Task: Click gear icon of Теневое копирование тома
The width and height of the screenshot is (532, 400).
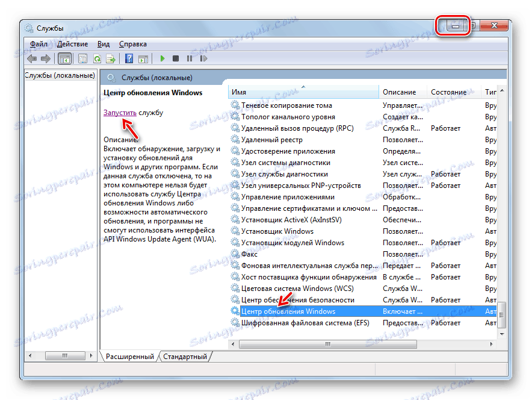Action: pyautogui.click(x=235, y=105)
